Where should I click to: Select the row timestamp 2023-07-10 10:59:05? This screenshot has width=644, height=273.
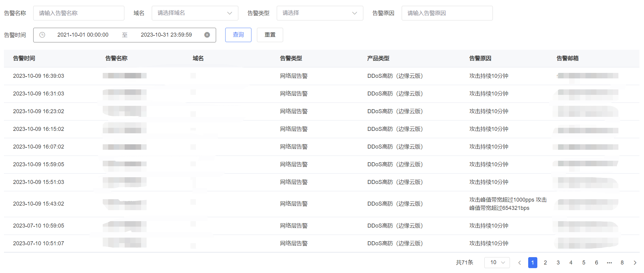coord(39,226)
